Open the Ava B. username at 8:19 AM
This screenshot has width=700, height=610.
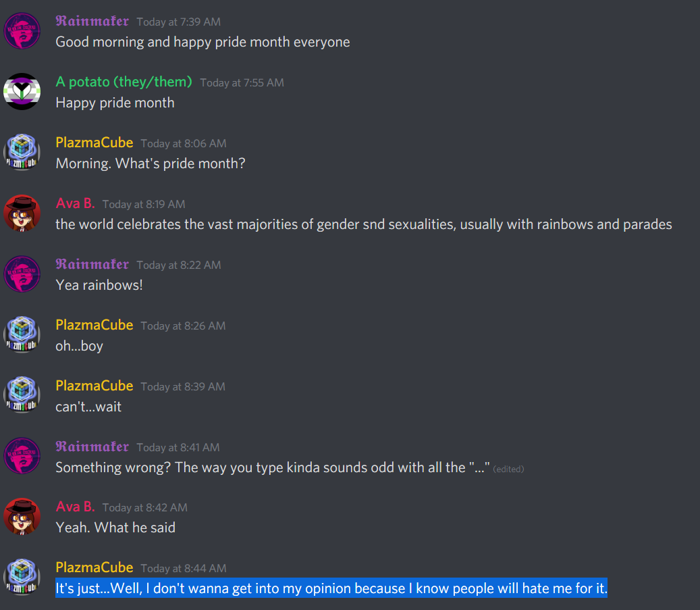(76, 203)
